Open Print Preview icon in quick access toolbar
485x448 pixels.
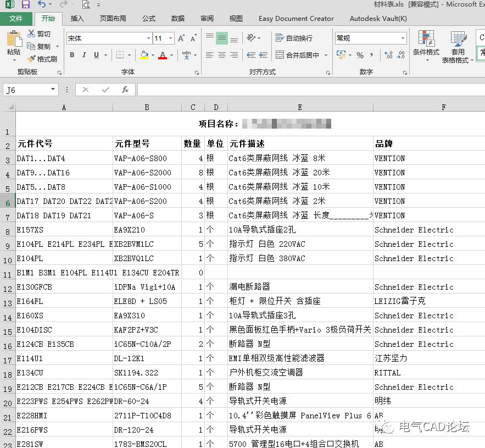tap(86, 4)
